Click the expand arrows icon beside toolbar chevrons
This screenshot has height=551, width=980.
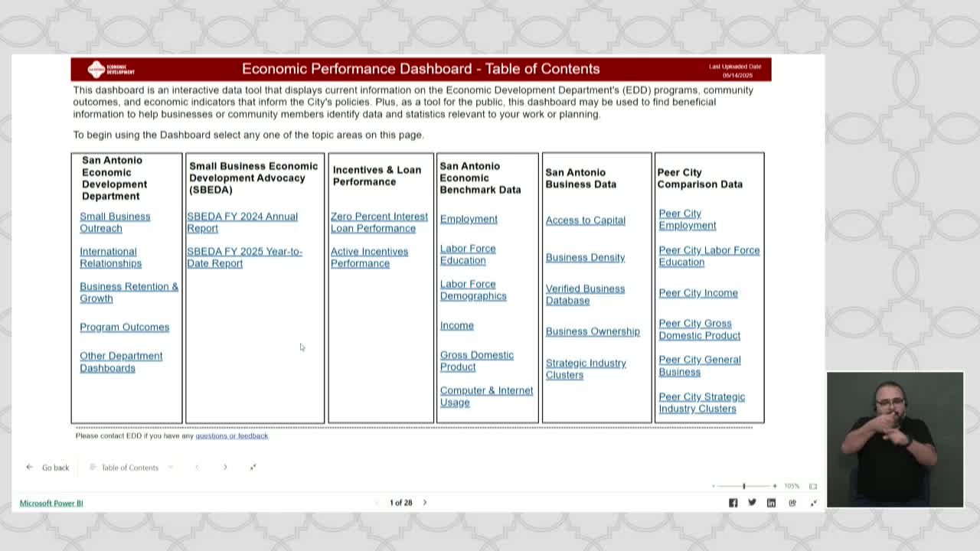(x=253, y=468)
